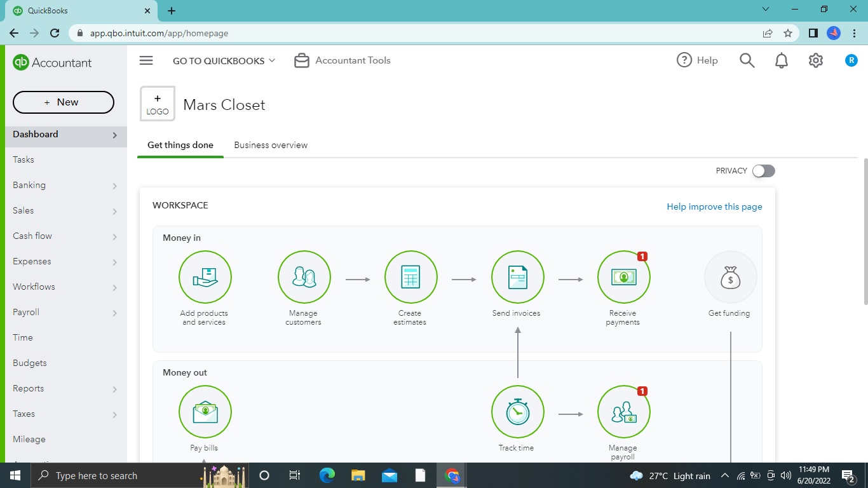Open Chrome menu three dots
This screenshot has width=868, height=488.
click(x=854, y=33)
